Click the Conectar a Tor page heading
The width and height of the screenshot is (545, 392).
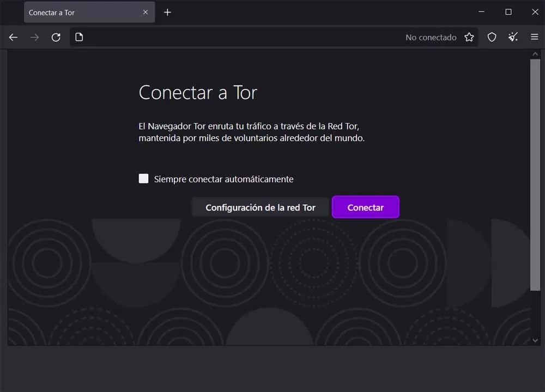tap(198, 93)
